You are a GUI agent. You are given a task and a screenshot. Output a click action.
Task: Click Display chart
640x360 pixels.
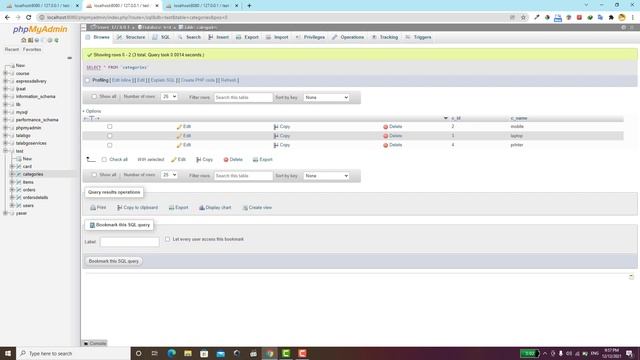[215, 207]
